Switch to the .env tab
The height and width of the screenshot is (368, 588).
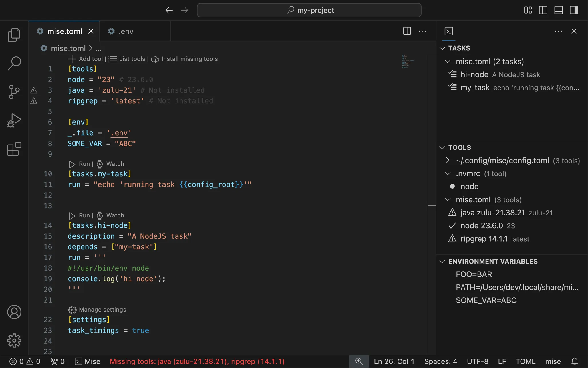[x=126, y=31]
